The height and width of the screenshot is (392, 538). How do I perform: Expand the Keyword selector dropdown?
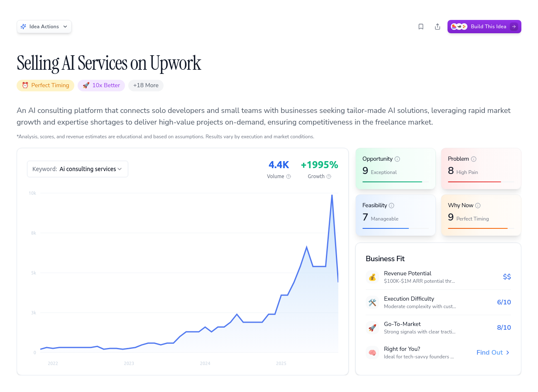tap(78, 169)
